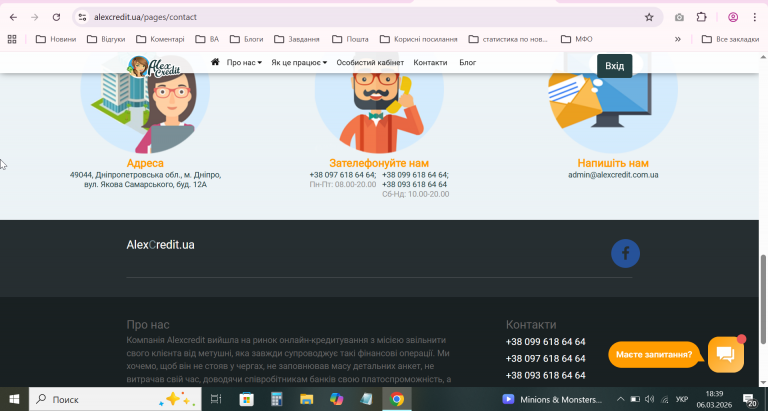Click the Напишіть нам heading

613,163
